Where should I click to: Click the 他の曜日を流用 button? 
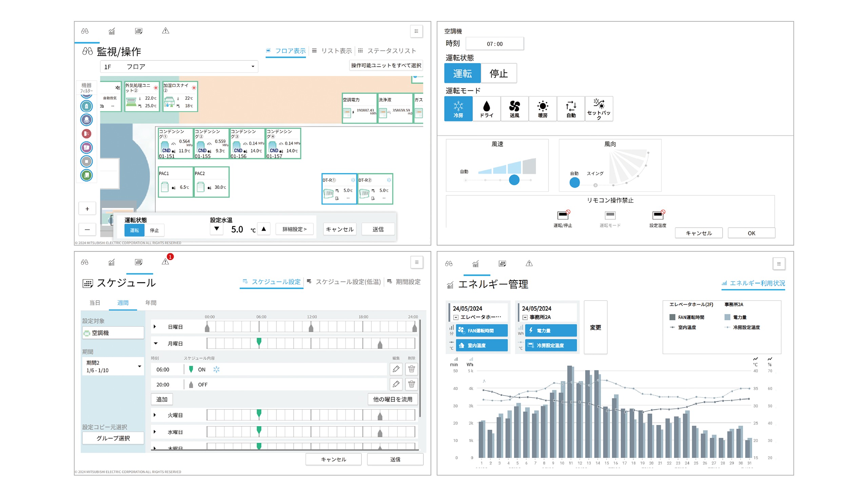[392, 399]
